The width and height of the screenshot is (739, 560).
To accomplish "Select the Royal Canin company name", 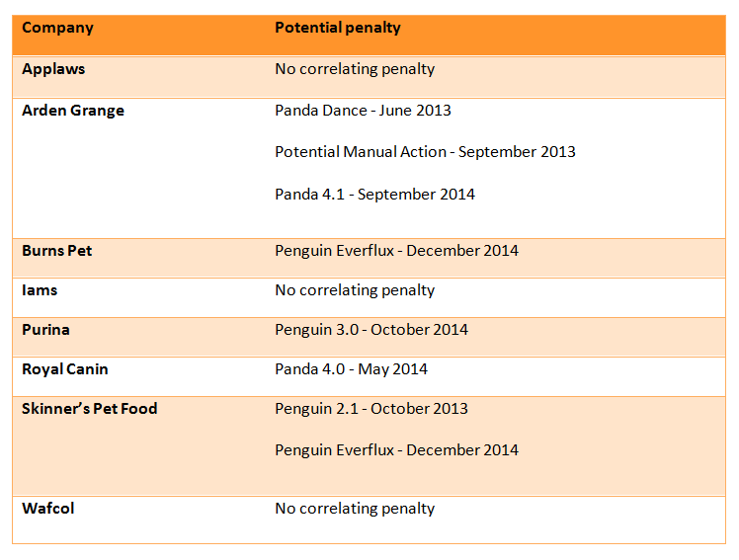I will [x=64, y=369].
